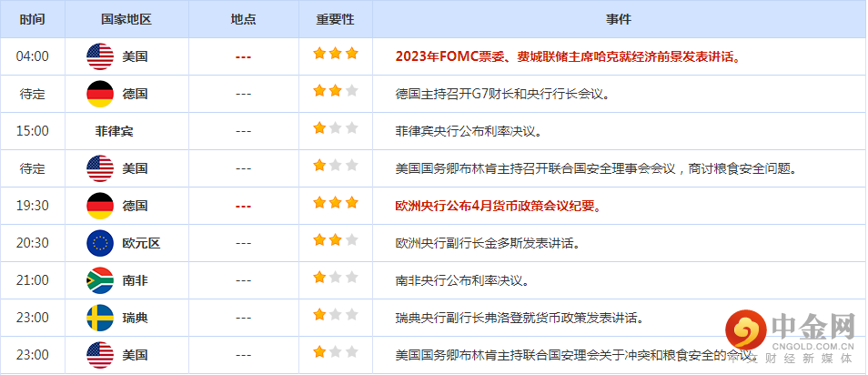Click the three-star rating in the 19:30 row
Viewport: 868px width, 375px height.
pyautogui.click(x=336, y=203)
